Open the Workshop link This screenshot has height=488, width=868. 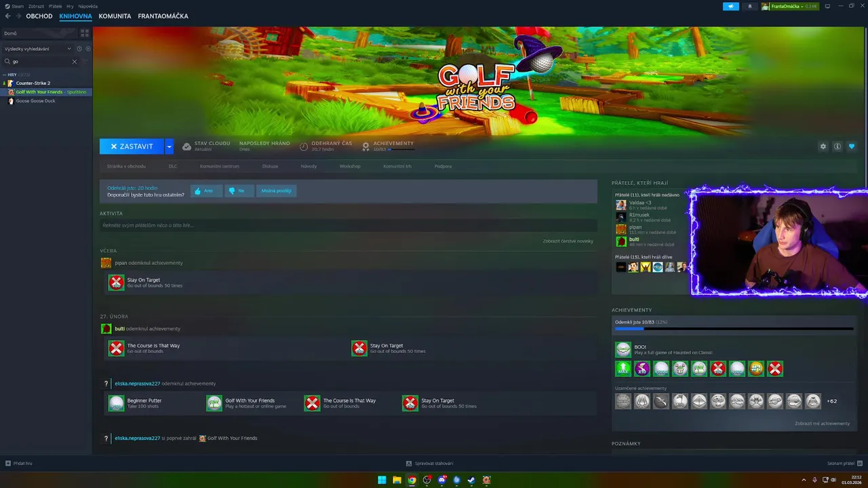(350, 166)
